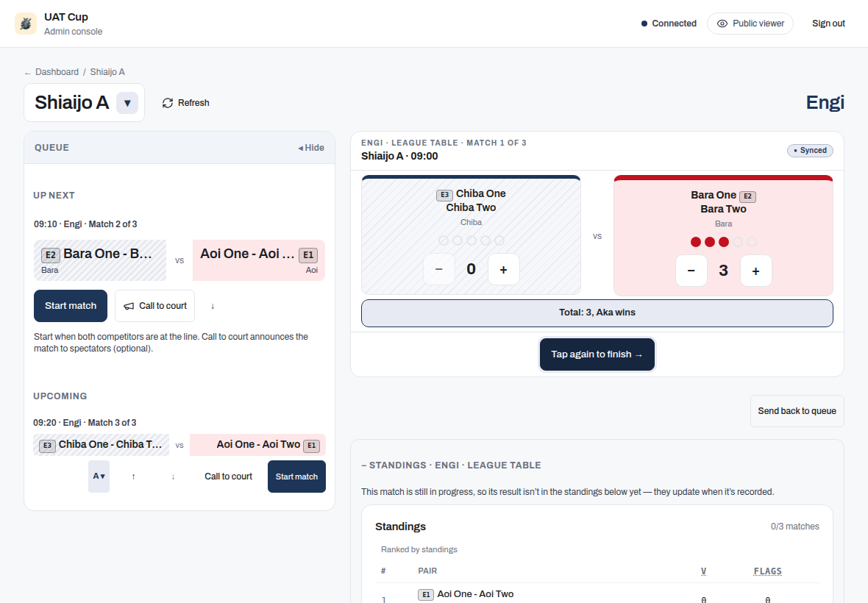Screen dimensions: 868x603
Task: Click Chiba One - Chiba T… in Upcoming
Action: (x=102, y=445)
